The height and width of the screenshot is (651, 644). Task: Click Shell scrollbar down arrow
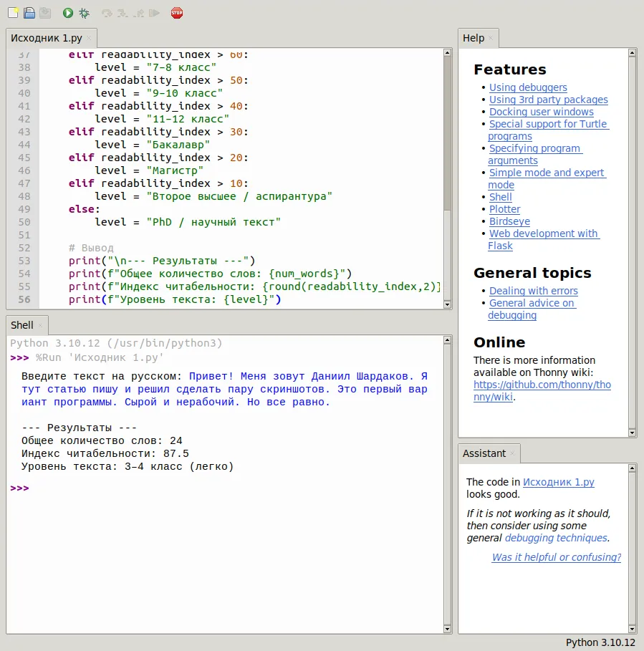(x=447, y=629)
